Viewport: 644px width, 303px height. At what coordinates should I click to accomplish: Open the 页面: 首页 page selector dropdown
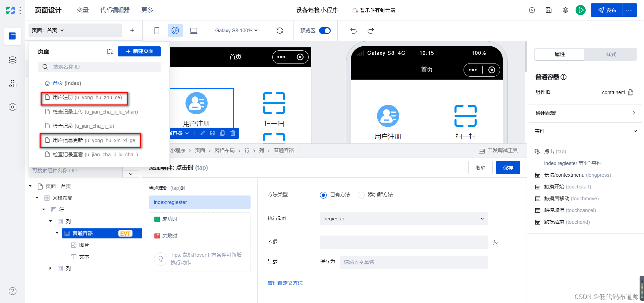tap(75, 30)
